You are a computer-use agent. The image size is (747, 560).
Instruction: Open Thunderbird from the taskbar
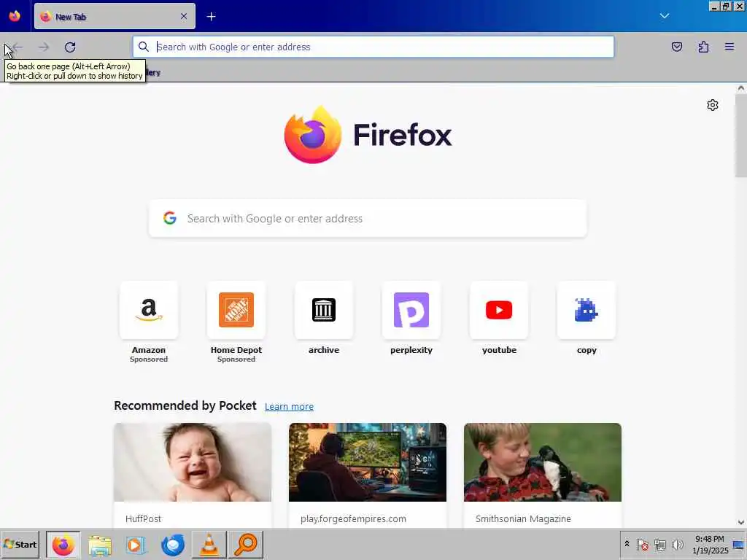click(x=172, y=545)
